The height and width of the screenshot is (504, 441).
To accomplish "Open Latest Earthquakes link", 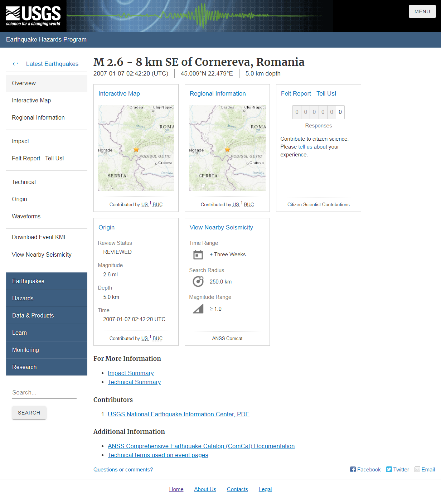I will (x=52, y=64).
